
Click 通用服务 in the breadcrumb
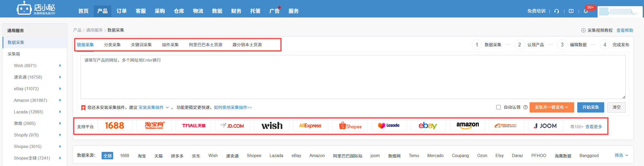point(94,30)
